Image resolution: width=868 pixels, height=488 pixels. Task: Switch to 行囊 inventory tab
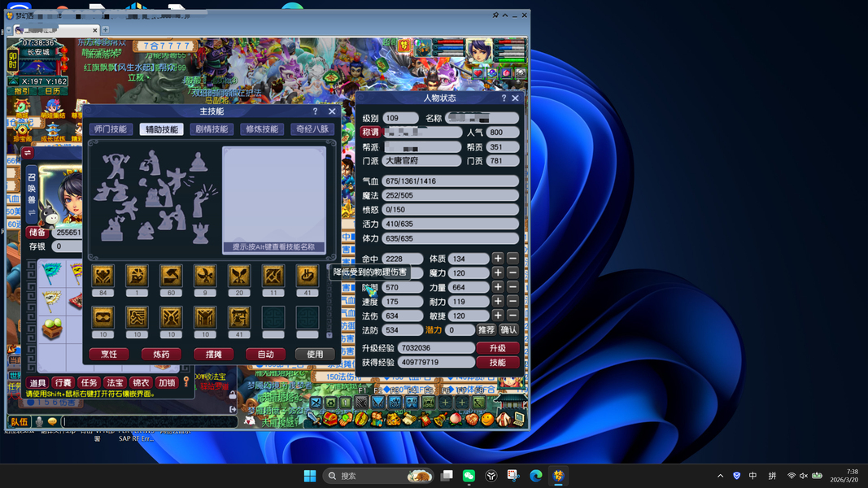pyautogui.click(x=63, y=382)
